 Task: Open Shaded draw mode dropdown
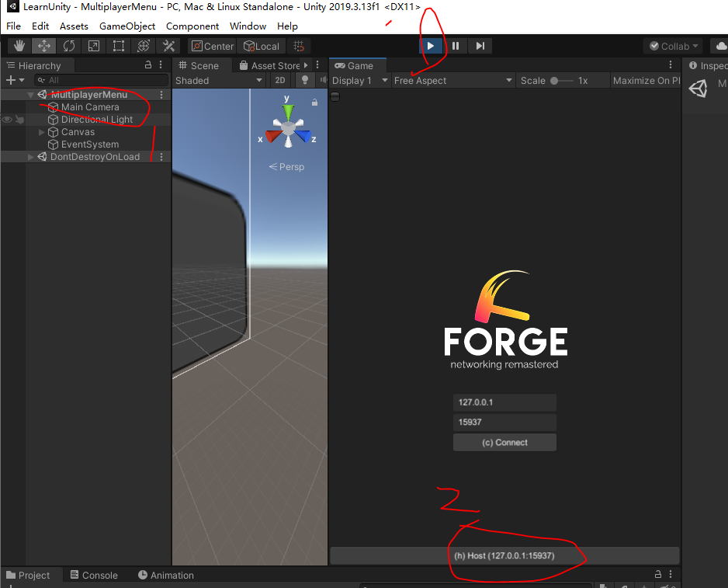pos(218,81)
